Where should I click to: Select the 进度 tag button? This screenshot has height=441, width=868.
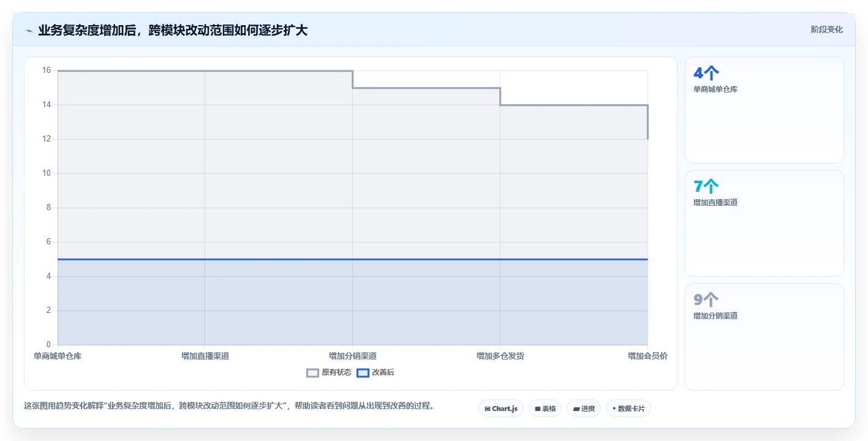click(x=583, y=409)
